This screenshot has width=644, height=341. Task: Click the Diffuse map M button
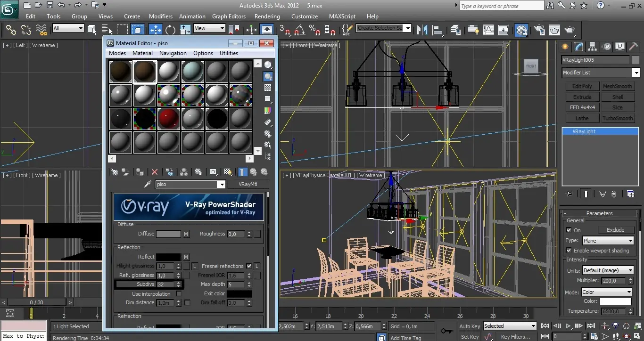186,234
